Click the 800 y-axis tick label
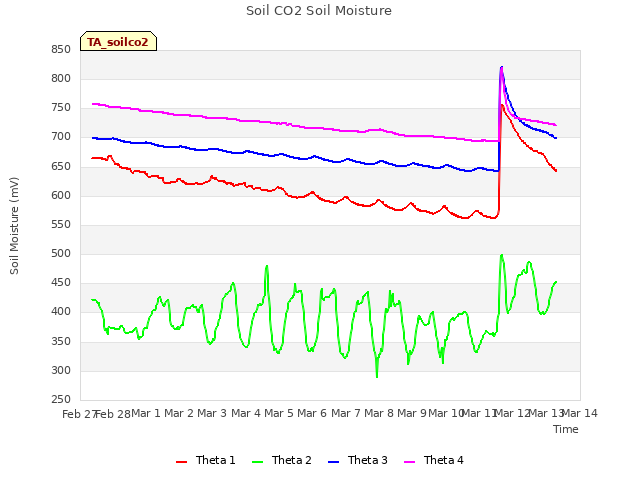Screen dimensions: 640x480 (61, 79)
